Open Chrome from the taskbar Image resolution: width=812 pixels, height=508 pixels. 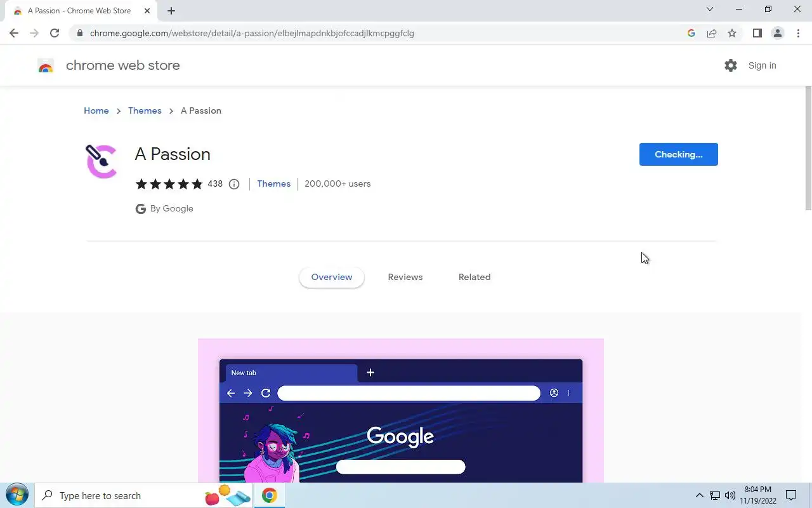pos(269,495)
